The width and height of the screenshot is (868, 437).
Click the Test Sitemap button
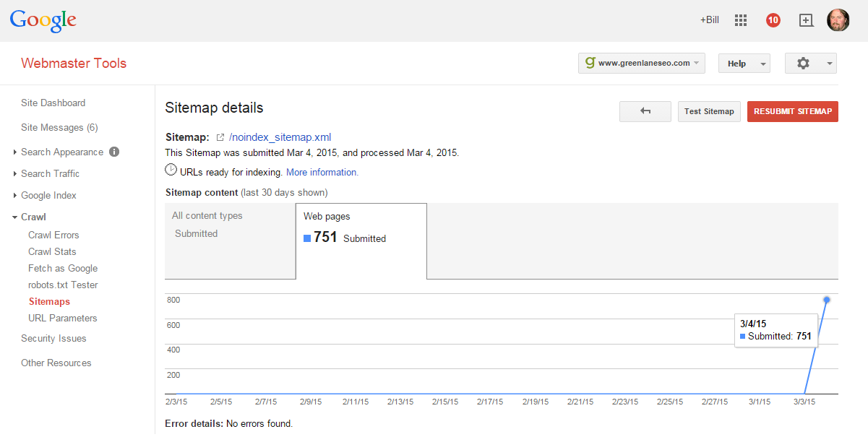tap(709, 111)
